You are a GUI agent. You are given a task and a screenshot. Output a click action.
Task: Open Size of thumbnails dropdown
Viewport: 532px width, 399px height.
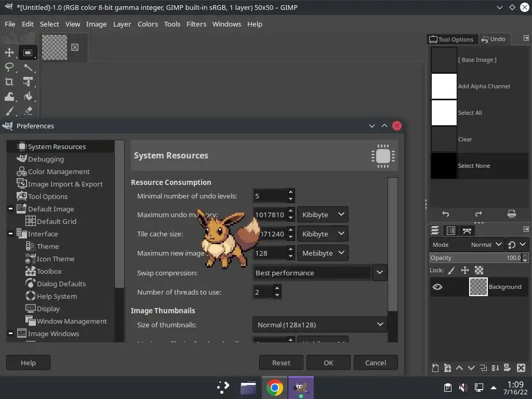[x=320, y=325]
